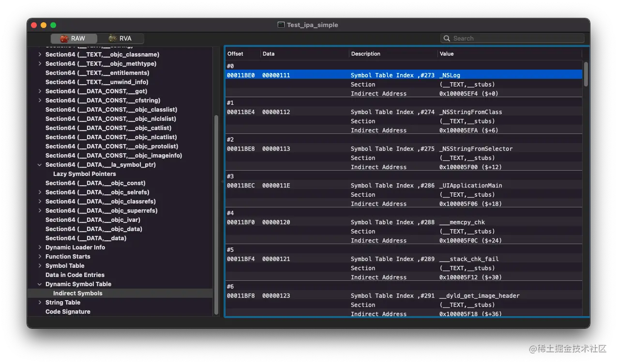
Task: Expand Section64 (__DATA,__objc_classrefs) node
Action: pos(40,202)
